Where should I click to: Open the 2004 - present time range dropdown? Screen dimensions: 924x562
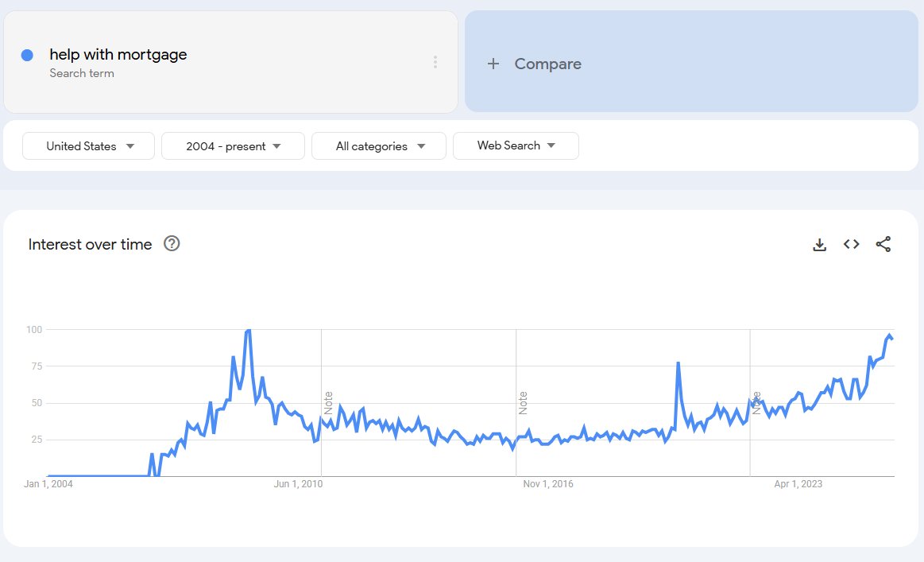tap(233, 145)
